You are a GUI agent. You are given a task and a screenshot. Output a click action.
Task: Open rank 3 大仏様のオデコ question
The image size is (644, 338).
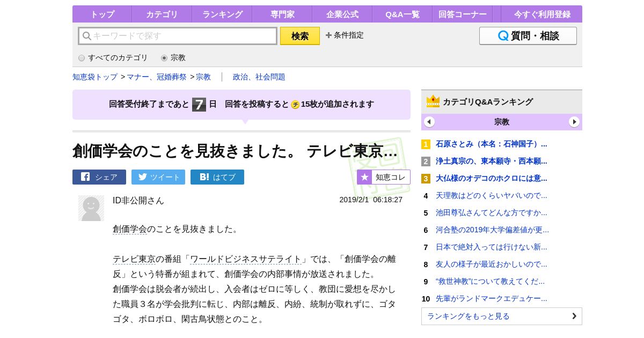pos(492,178)
